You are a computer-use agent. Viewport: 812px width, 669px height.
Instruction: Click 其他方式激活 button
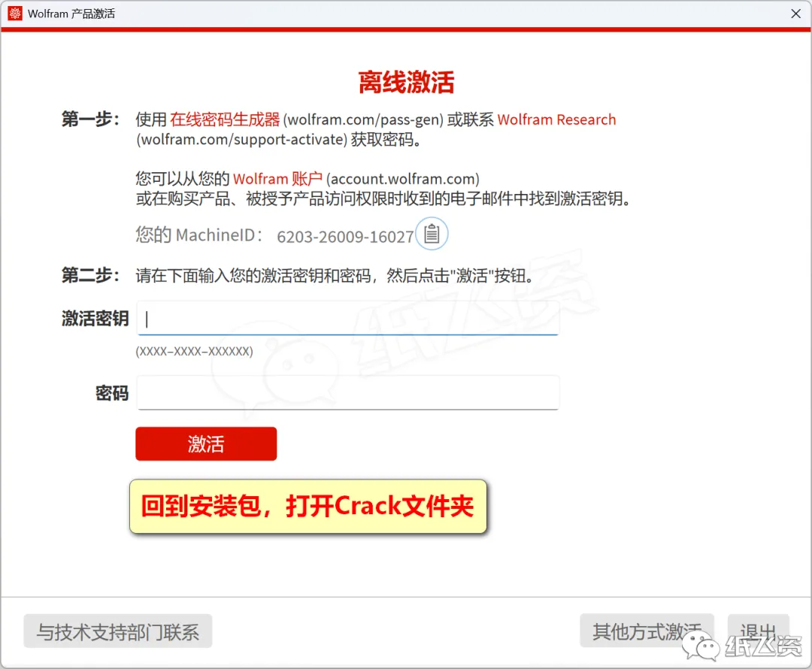(647, 631)
